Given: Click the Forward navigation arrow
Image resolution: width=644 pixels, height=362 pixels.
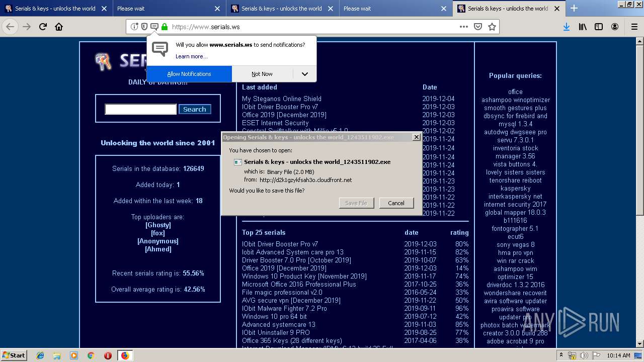Looking at the screenshot, I should click(x=27, y=27).
